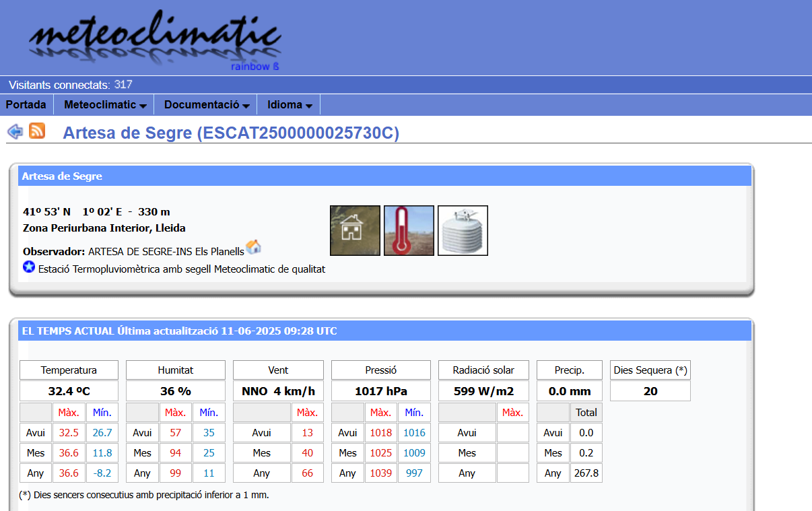Viewport: 812px width, 511px height.
Task: Expand the Documentació dropdown menu
Action: point(207,105)
